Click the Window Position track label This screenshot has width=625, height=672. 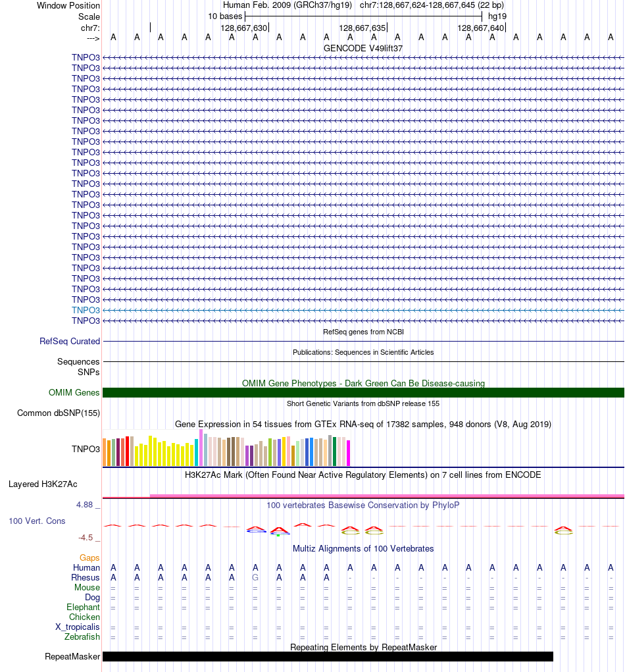click(68, 5)
